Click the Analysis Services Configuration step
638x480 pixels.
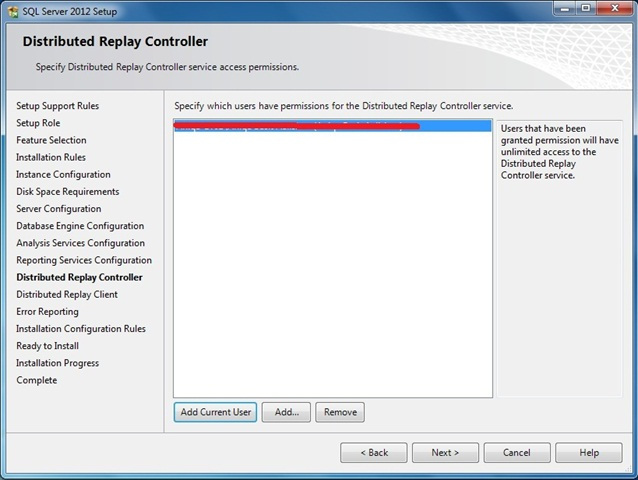click(81, 243)
